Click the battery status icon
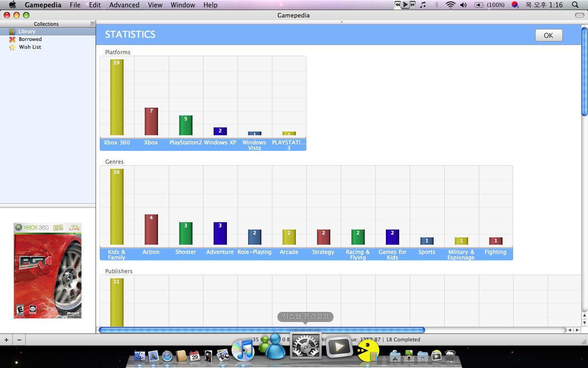The height and width of the screenshot is (368, 588). [x=479, y=5]
